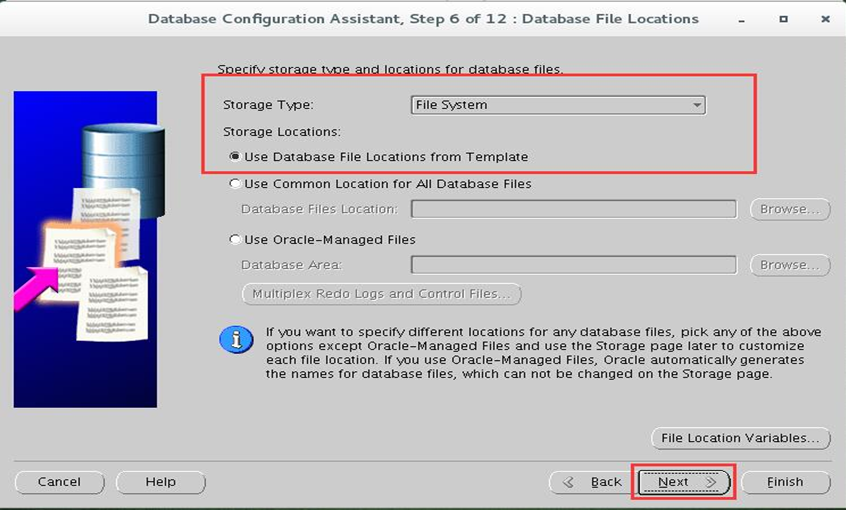Click Finish to complete the wizard
The height and width of the screenshot is (510, 846).
pyautogui.click(x=786, y=482)
